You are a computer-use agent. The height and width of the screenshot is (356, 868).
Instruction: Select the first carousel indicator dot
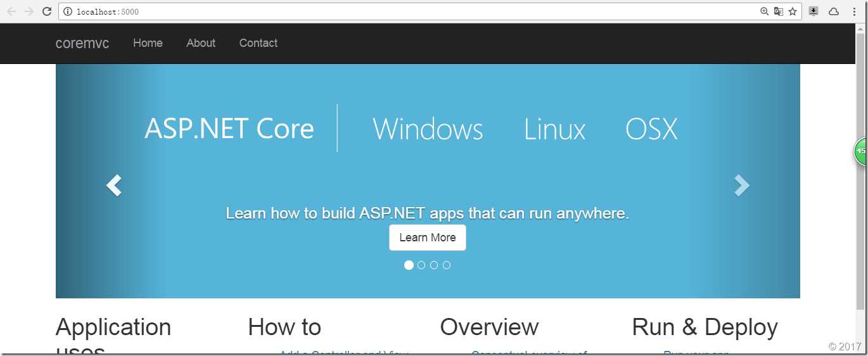point(409,265)
